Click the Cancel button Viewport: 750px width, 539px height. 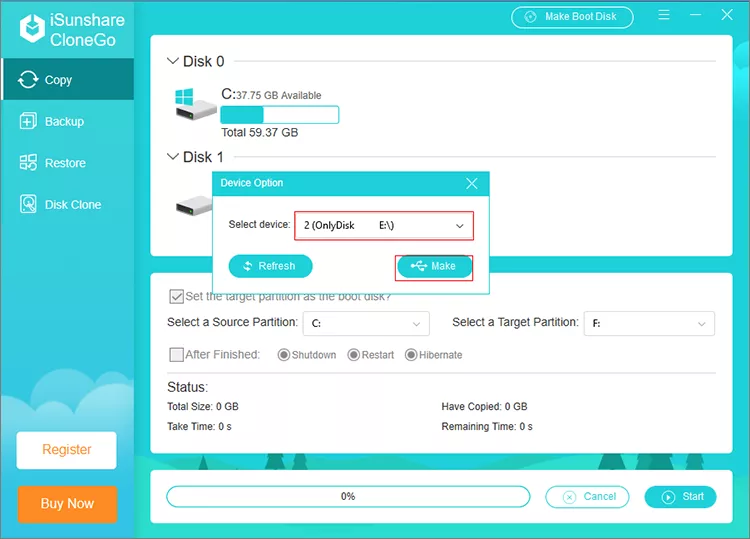tap(587, 497)
